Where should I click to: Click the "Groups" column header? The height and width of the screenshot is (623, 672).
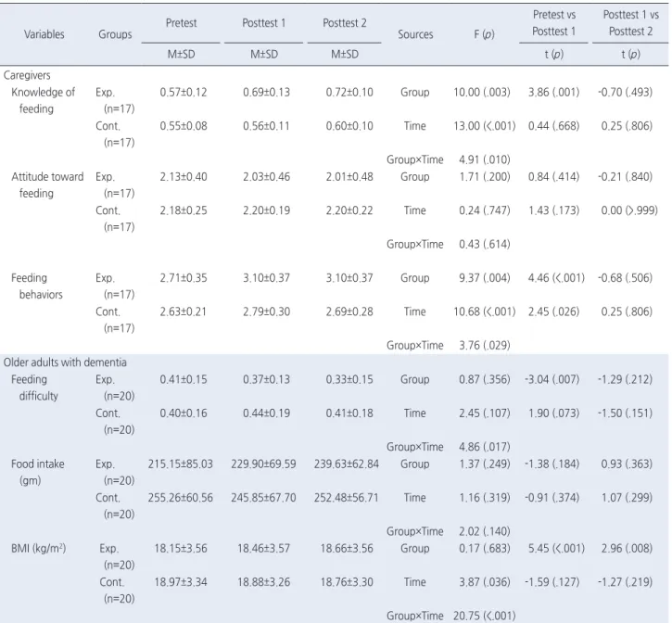tap(115, 34)
